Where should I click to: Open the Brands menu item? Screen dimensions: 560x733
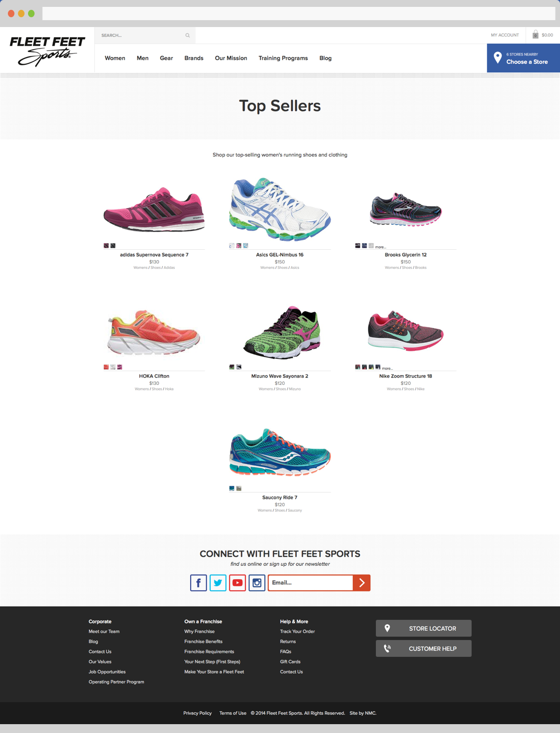coord(194,58)
